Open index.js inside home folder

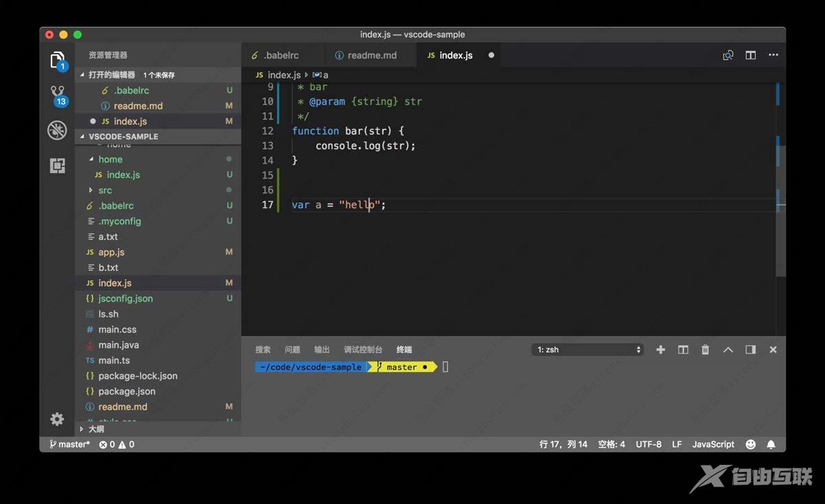tap(157, 175)
